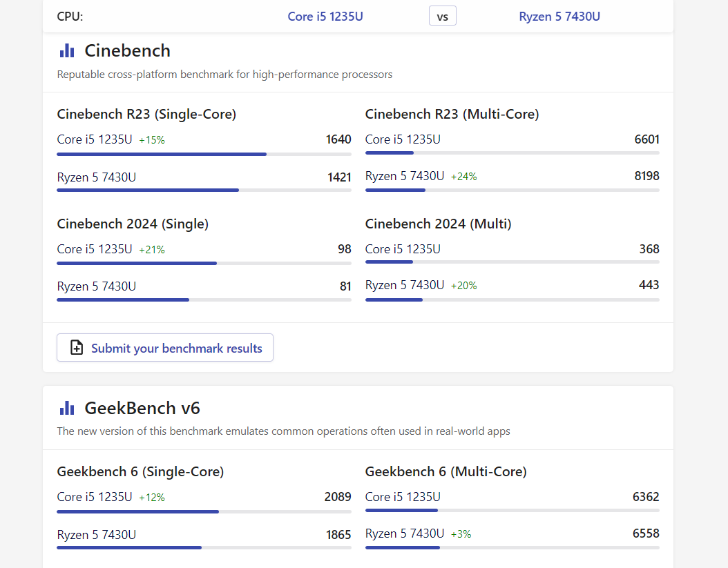Click the +3% badge in Geekbench 6 Multi-Core
The height and width of the screenshot is (568, 728).
pos(461,534)
